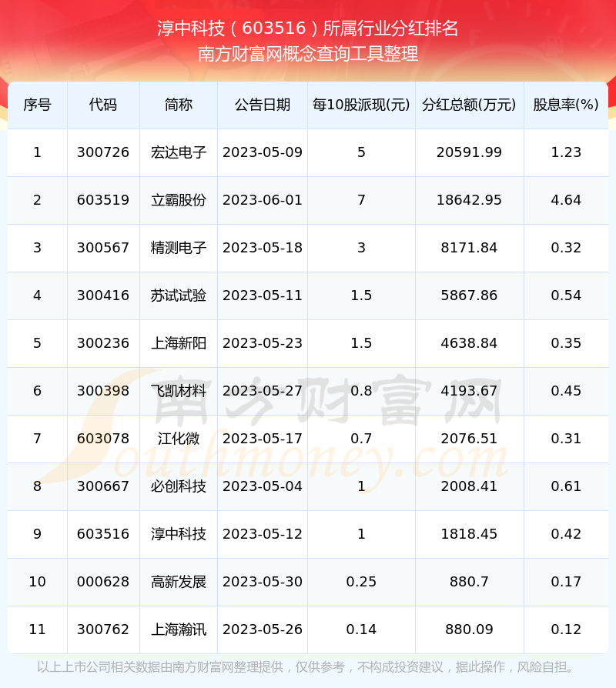Select stock code 300726

click(103, 152)
